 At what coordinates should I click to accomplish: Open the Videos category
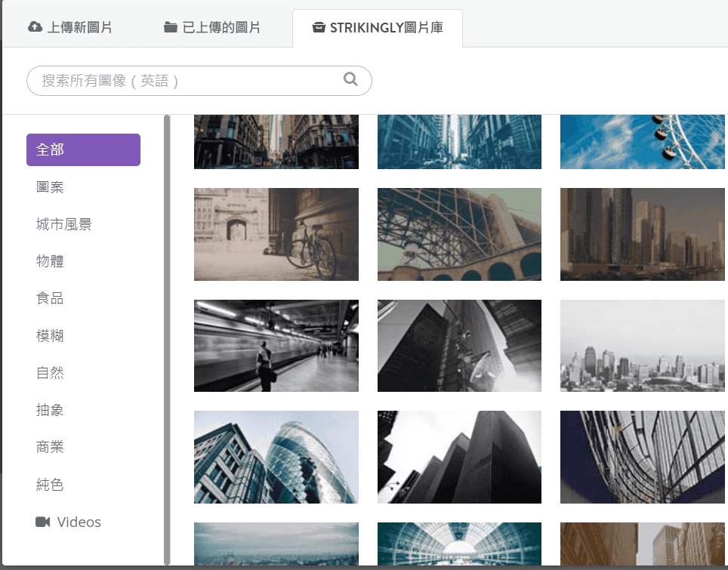68,522
